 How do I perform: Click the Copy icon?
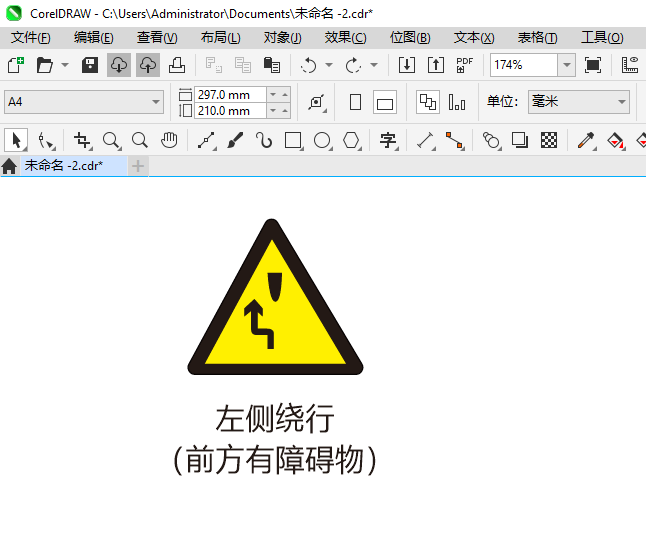[243, 65]
